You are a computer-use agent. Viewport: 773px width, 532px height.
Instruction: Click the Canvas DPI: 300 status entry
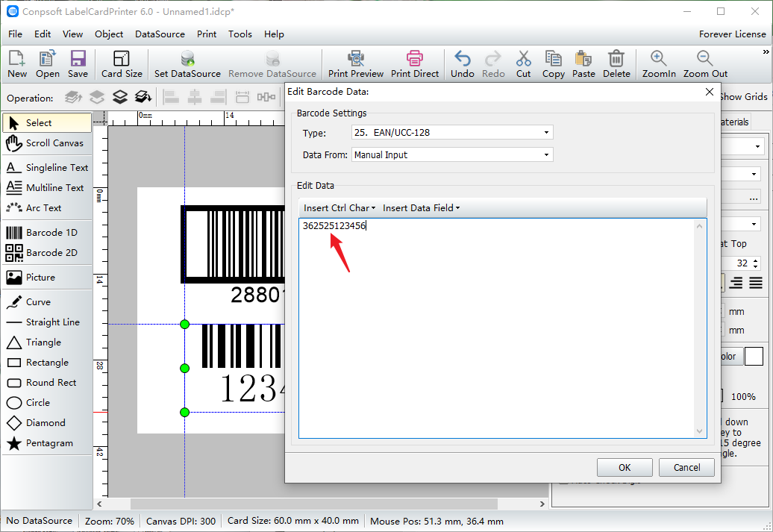181,521
